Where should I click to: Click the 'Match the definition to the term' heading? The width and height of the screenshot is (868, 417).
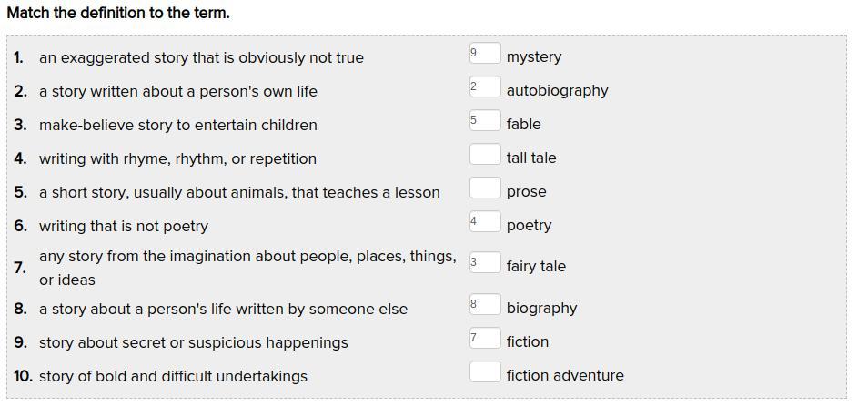118,14
